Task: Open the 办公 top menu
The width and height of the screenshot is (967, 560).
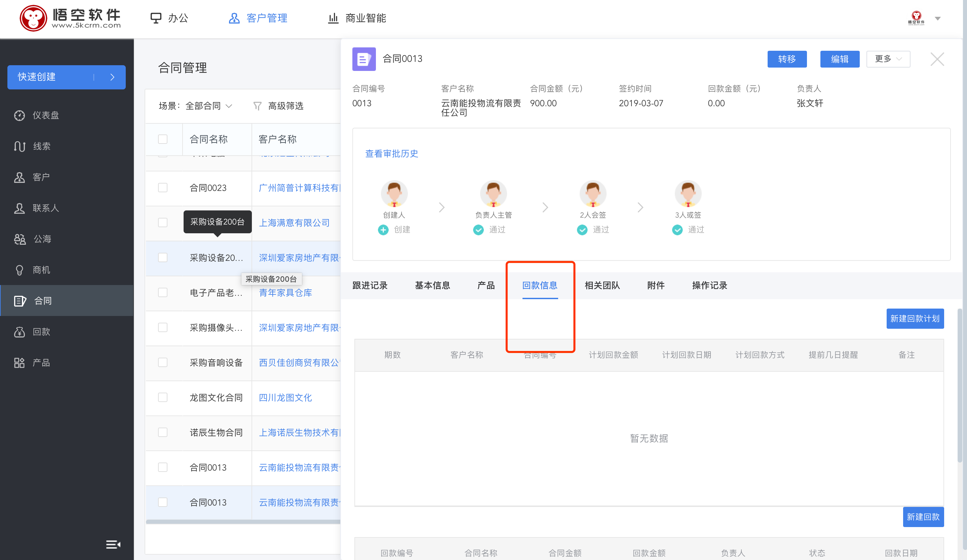Action: pyautogui.click(x=169, y=18)
